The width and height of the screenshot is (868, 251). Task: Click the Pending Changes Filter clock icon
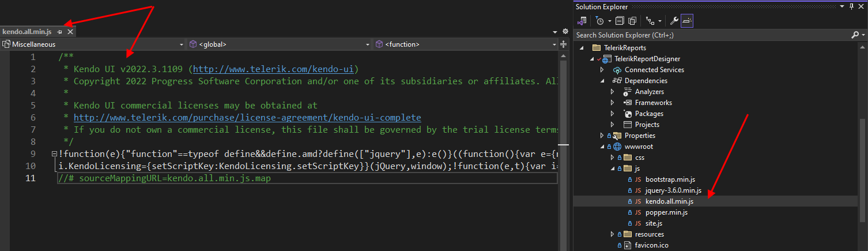[600, 21]
